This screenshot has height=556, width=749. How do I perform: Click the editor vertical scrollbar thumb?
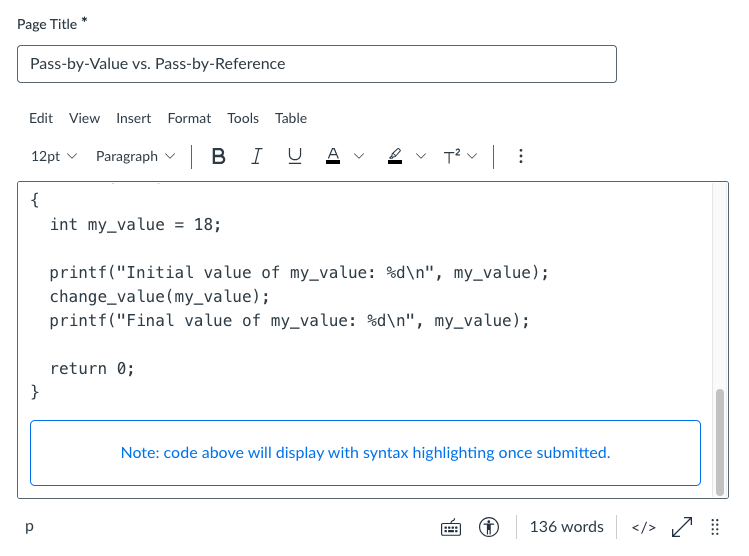(720, 443)
